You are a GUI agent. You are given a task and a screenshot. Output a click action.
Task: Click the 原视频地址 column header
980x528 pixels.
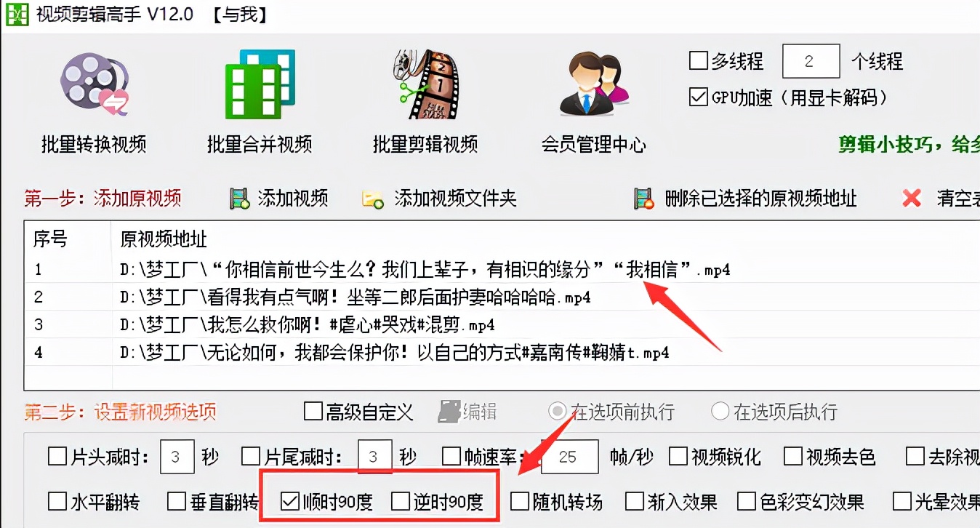164,239
